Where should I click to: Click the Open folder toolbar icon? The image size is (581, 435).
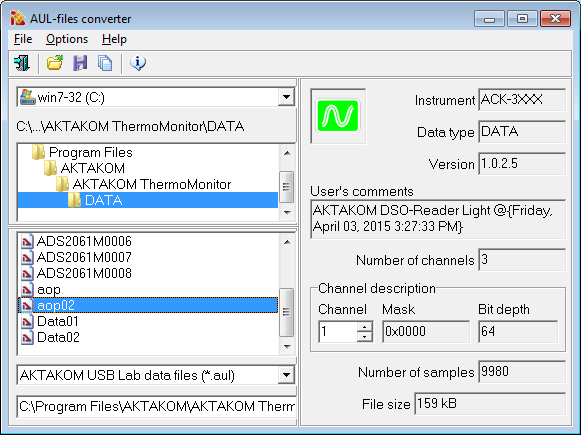(x=55, y=63)
